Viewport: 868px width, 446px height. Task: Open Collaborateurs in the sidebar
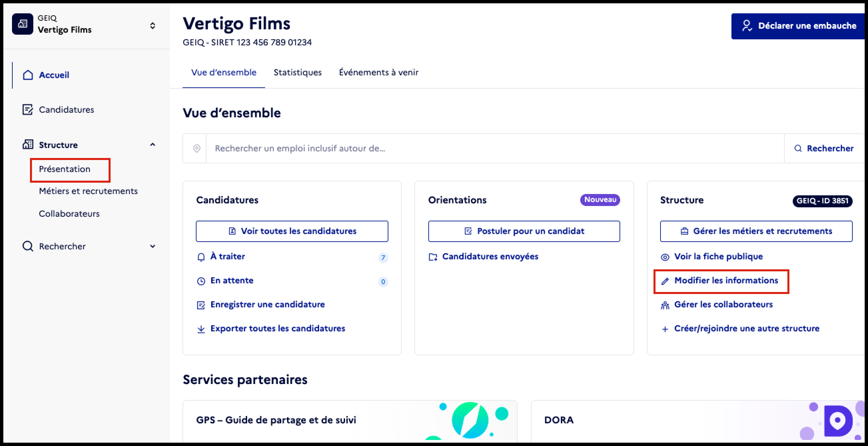pos(69,214)
